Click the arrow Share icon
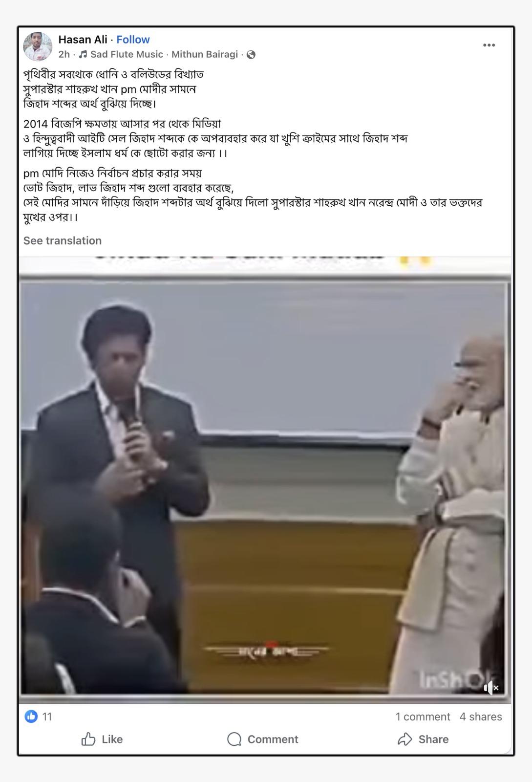Screen dimensions: 532x782 (x=405, y=739)
